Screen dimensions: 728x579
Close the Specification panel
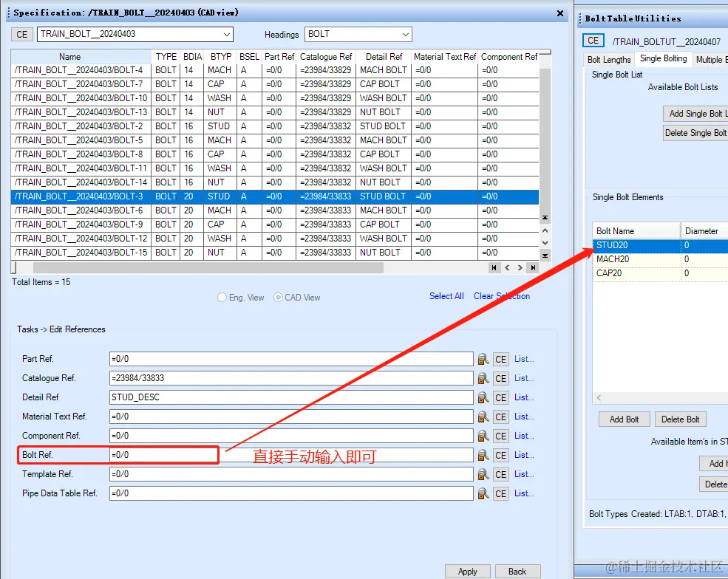tap(560, 13)
